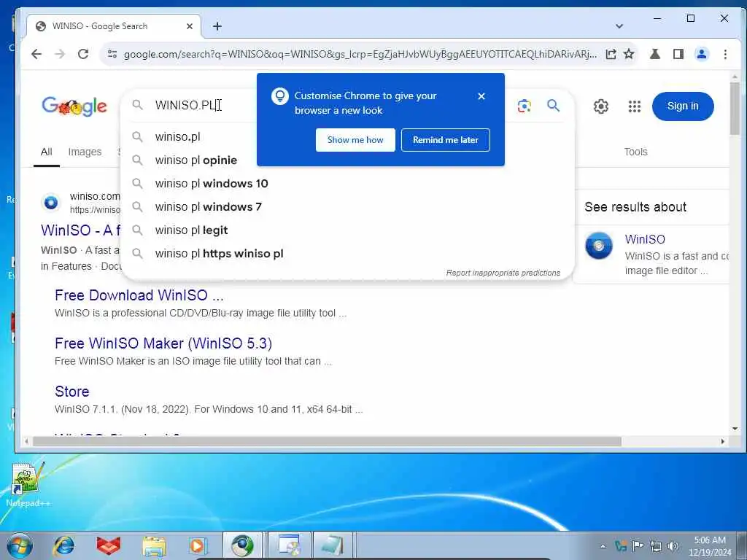The image size is (747, 560).
Task: Open the search Tools option
Action: coord(635,152)
